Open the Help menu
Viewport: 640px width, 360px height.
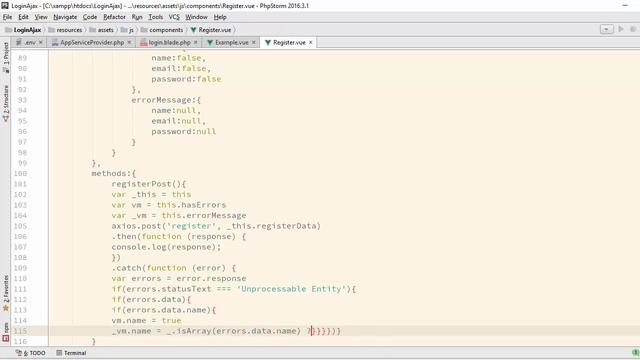click(220, 17)
